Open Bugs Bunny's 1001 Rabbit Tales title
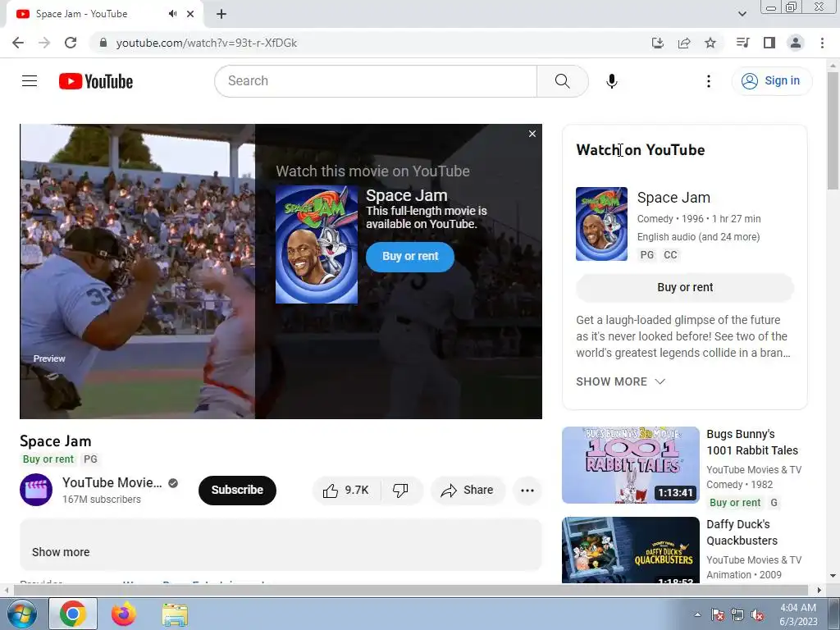This screenshot has width=840, height=630. 751,442
